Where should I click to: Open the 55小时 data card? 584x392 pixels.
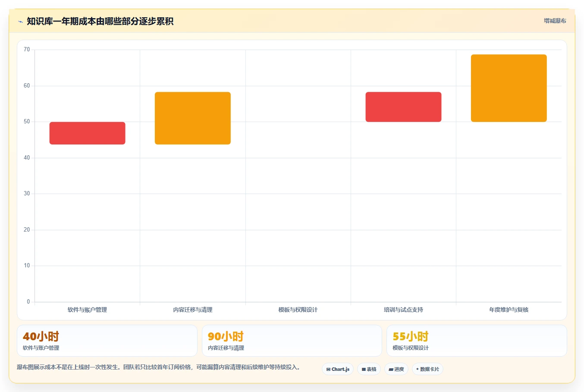click(477, 341)
